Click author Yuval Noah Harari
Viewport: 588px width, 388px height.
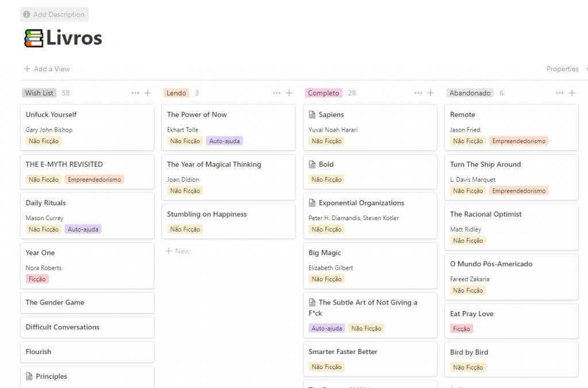click(333, 130)
